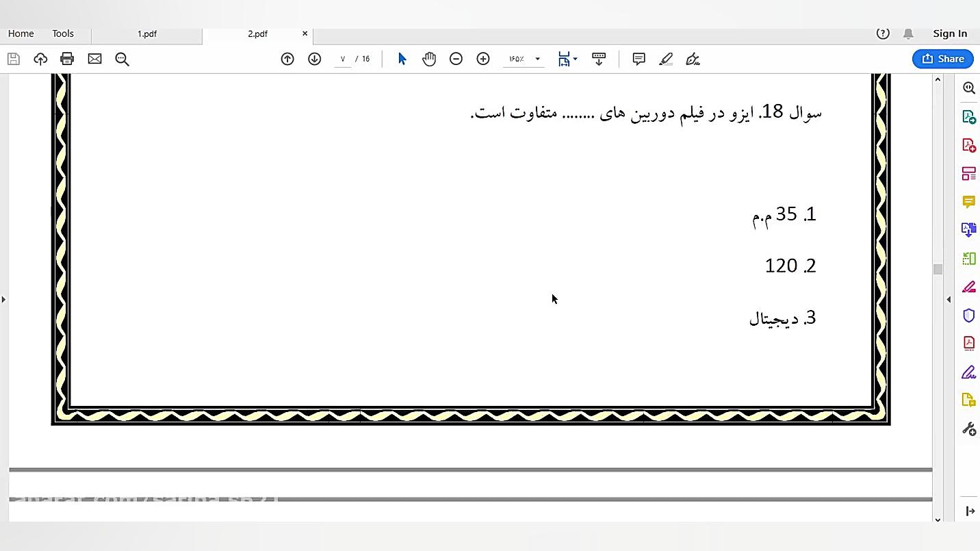Open the page display options dropdown

(x=567, y=59)
